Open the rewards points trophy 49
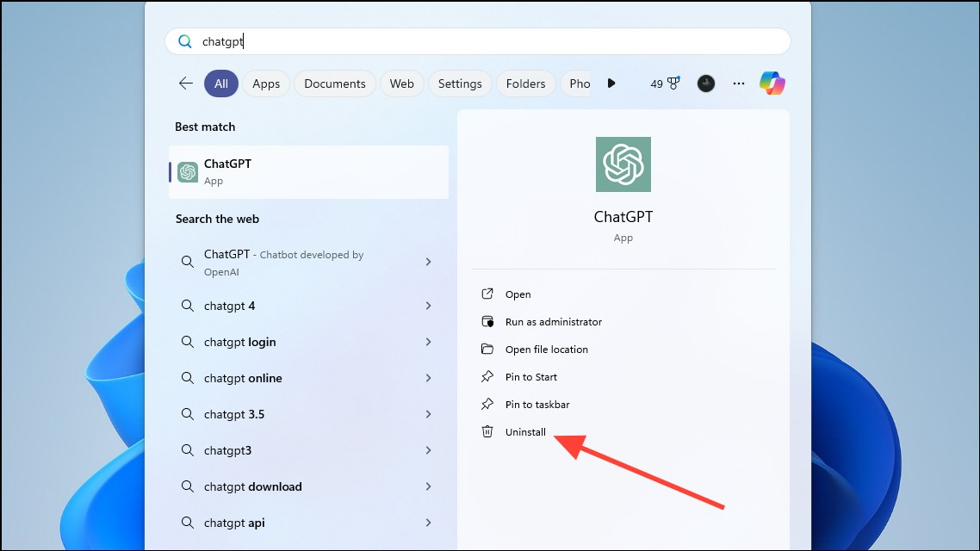Image resolution: width=980 pixels, height=551 pixels. pyautogui.click(x=665, y=84)
